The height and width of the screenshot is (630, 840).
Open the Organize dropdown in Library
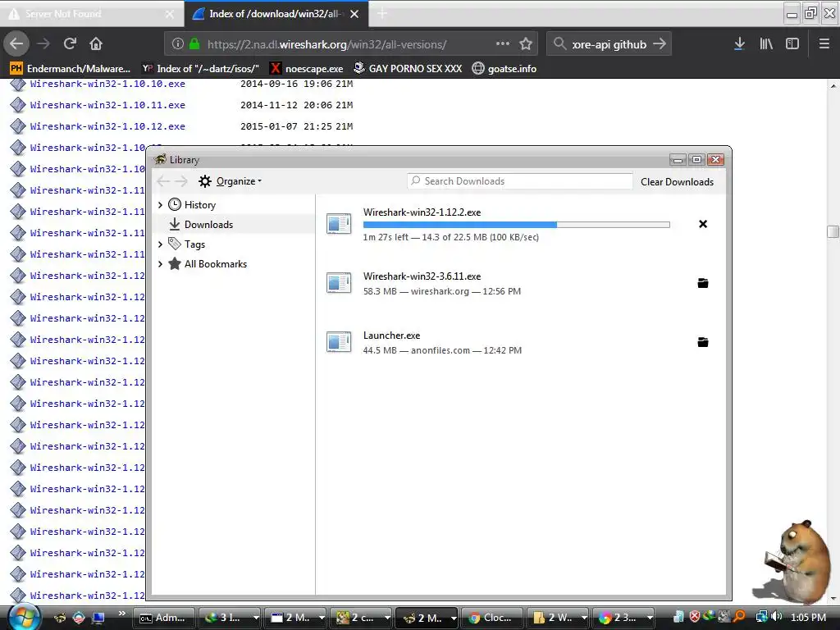[x=231, y=181]
